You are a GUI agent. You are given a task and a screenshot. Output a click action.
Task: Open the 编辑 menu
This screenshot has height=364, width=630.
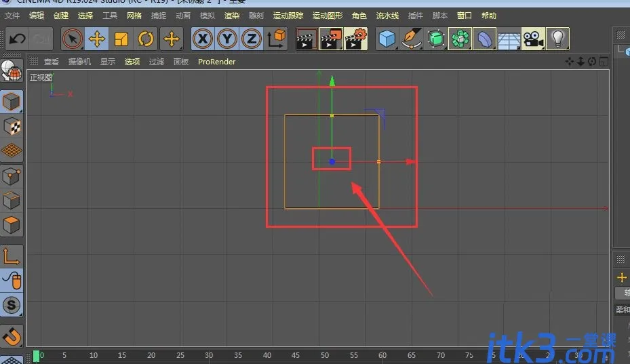37,16
